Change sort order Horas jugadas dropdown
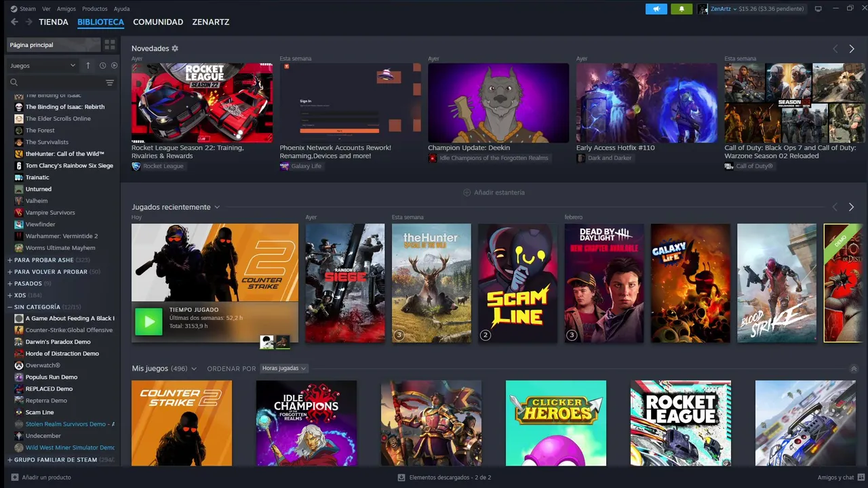 pos(283,369)
